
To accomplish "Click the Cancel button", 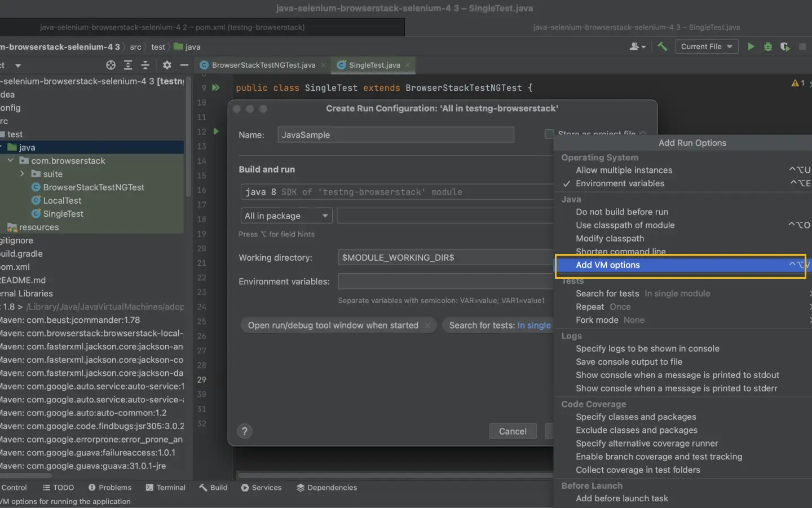I will coord(512,431).
